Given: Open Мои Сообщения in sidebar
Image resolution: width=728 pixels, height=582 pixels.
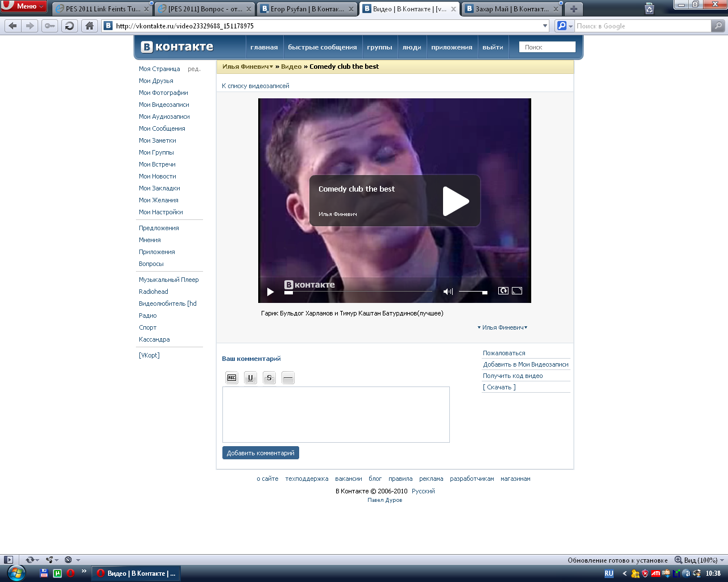Looking at the screenshot, I should [162, 128].
